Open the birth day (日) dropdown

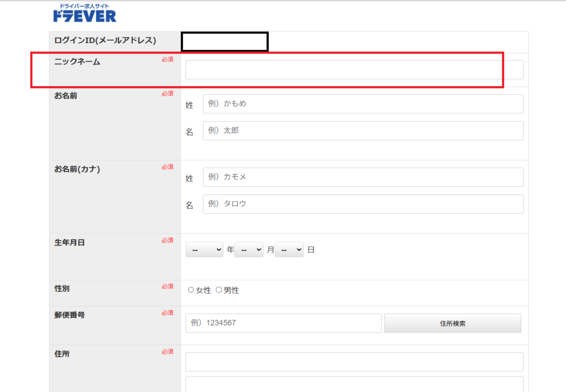(x=289, y=250)
